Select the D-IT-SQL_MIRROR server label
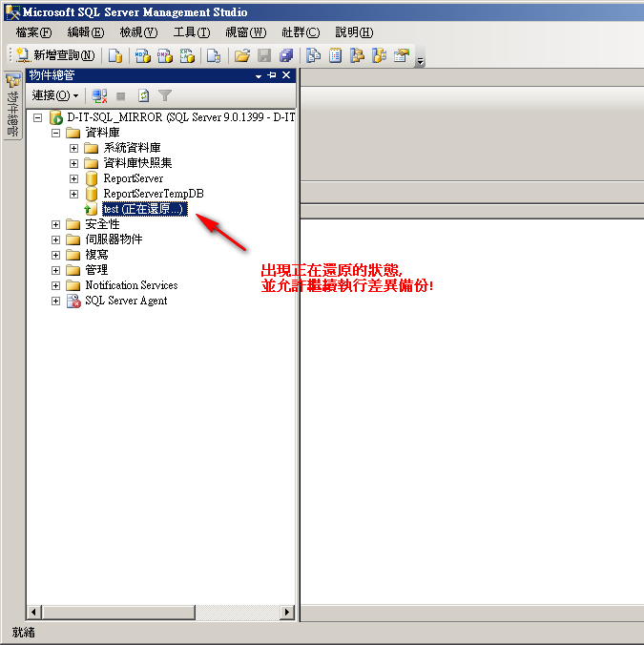The image size is (644, 645). pyautogui.click(x=181, y=117)
